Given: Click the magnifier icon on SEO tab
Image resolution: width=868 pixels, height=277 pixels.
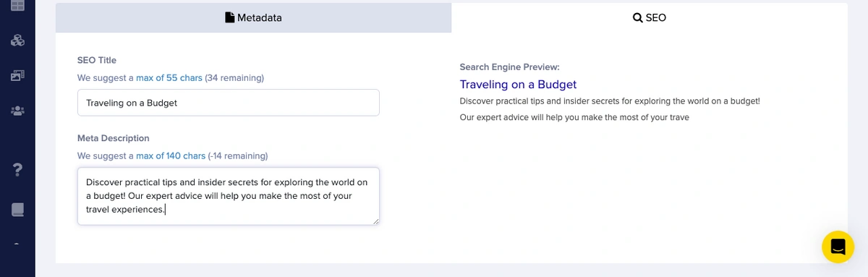Looking at the screenshot, I should (x=637, y=17).
